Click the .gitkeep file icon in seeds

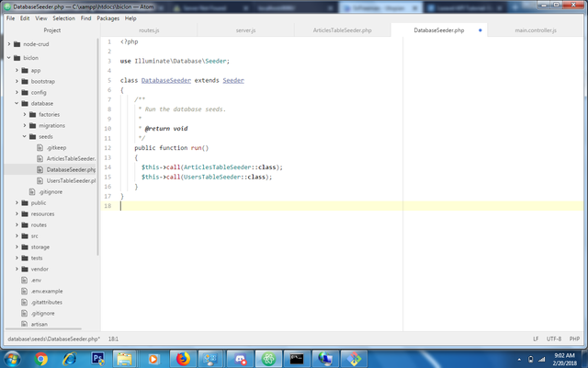coord(40,147)
